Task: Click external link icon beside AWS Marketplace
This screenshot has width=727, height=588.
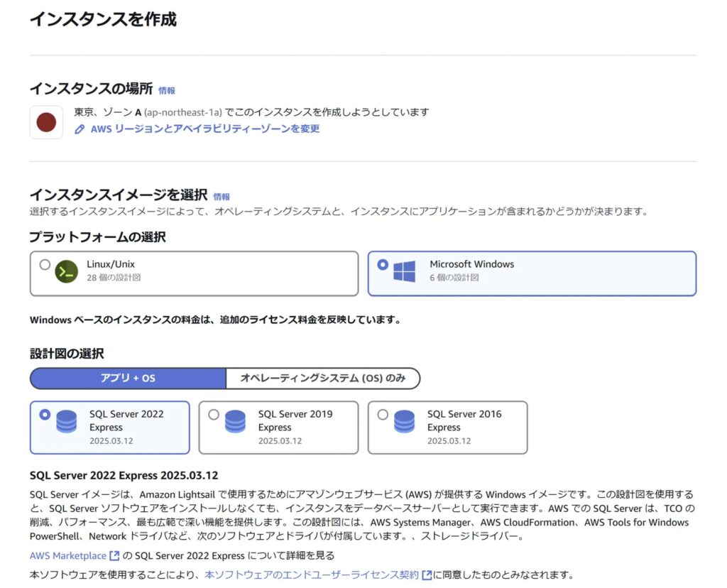Action: point(114,555)
